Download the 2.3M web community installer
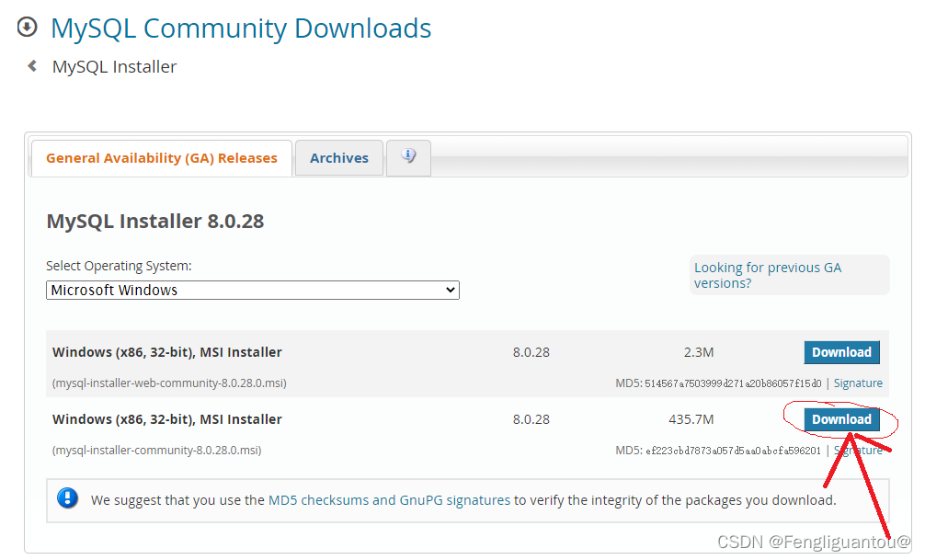Viewport: 925px width, 560px height. click(842, 352)
